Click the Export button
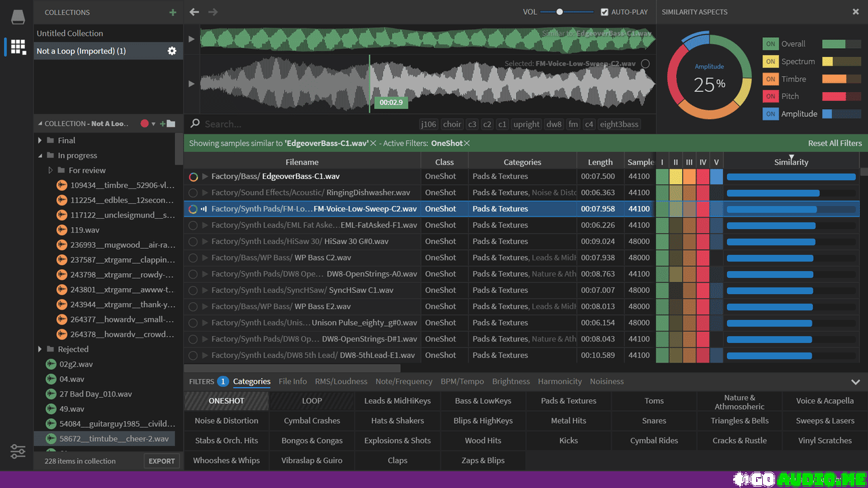868x488 pixels. tap(161, 461)
